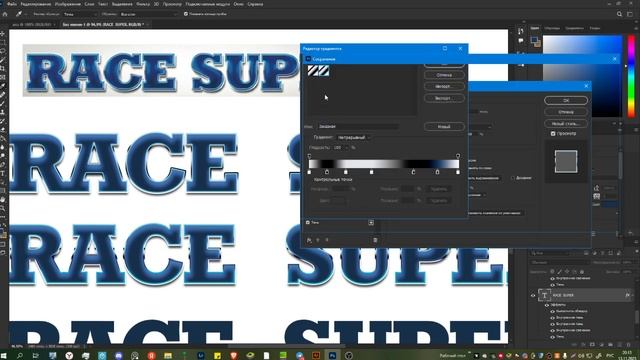
Task: Click the move effect down arrow icon
Action: tap(327, 240)
